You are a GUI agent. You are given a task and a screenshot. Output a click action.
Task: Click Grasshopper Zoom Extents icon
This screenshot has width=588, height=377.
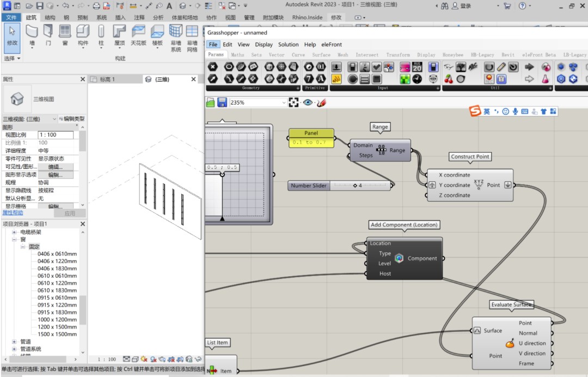(x=293, y=102)
